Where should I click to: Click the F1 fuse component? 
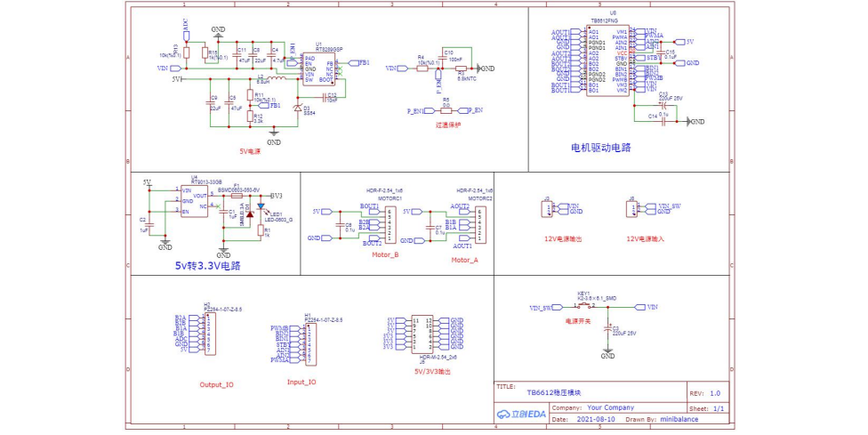click(237, 196)
